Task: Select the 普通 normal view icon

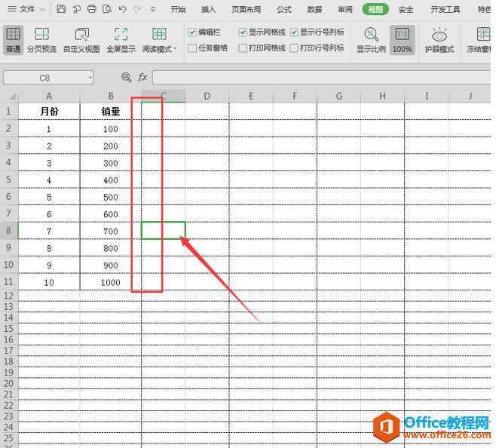Action: [x=14, y=39]
